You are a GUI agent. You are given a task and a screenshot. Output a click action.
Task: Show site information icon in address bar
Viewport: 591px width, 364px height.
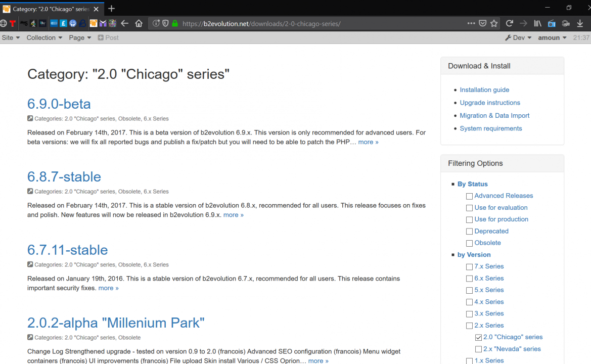tap(156, 23)
